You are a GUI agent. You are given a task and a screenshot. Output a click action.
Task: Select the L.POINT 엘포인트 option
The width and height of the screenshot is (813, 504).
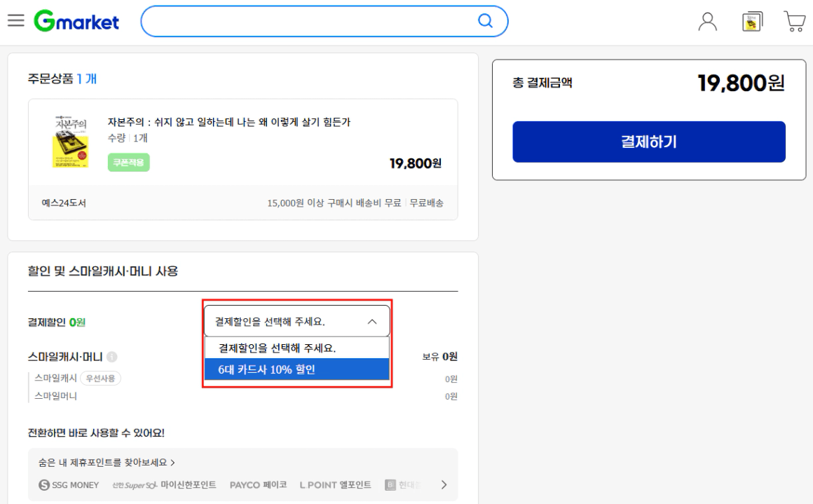point(335,484)
